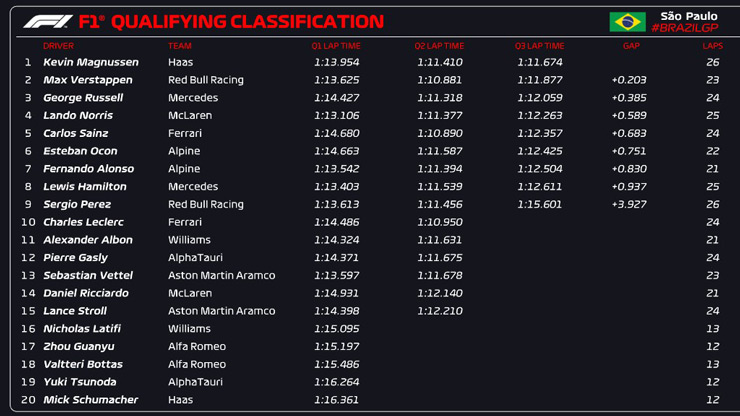Click the DRIVER column header
Screen dimensions: 740x416
coord(58,46)
